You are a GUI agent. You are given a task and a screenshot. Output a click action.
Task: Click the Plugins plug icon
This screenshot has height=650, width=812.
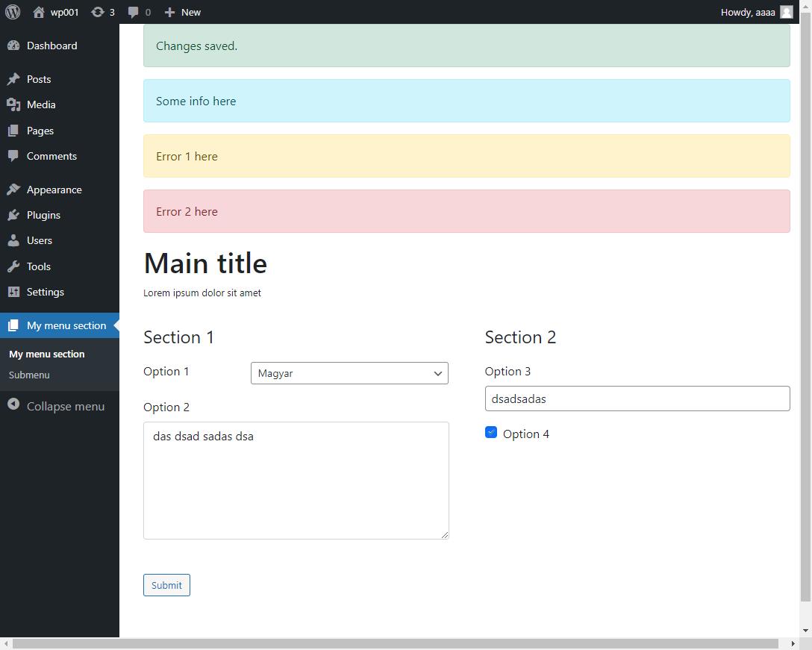click(13, 215)
